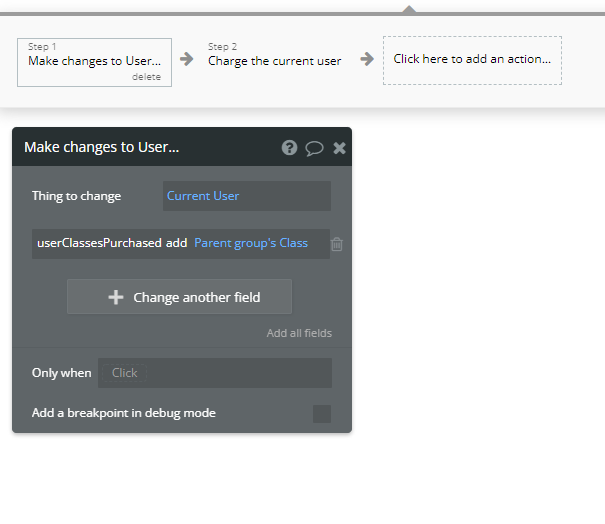The height and width of the screenshot is (524, 605).
Task: Click the arrow between Step 1 and Step 2
Action: (187, 59)
